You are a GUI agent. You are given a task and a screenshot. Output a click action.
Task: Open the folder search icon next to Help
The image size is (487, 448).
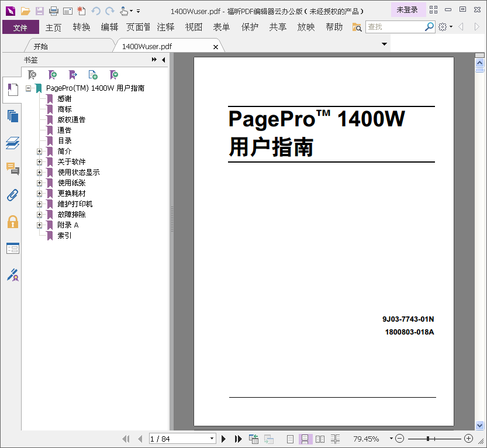point(357,27)
